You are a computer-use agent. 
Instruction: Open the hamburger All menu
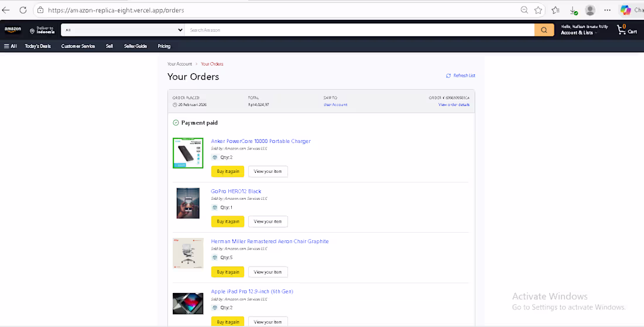11,46
